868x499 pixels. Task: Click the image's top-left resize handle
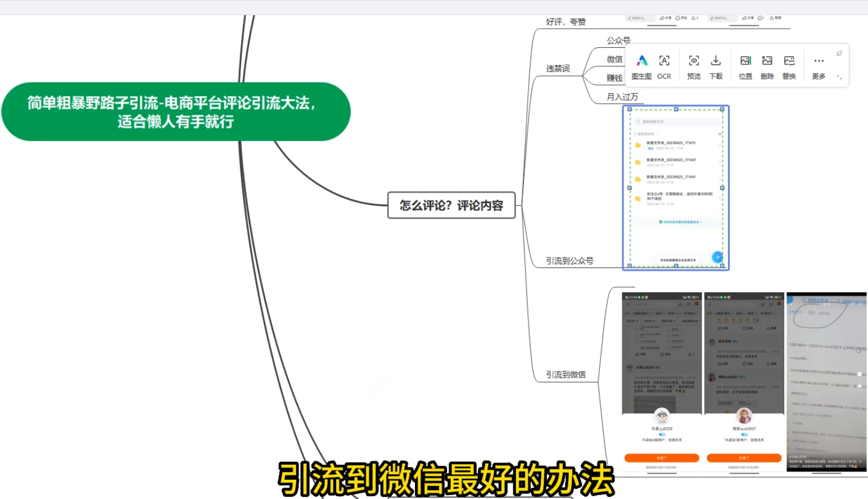(x=630, y=110)
